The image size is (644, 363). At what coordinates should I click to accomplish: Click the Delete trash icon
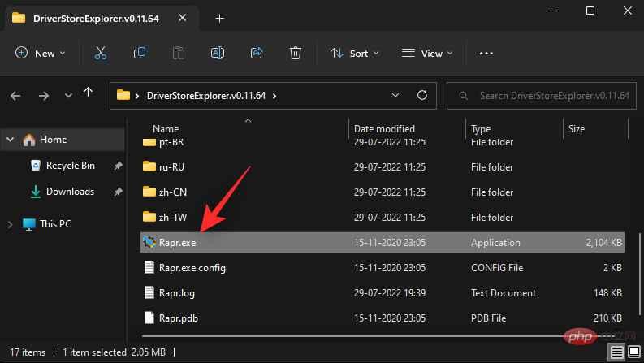296,53
